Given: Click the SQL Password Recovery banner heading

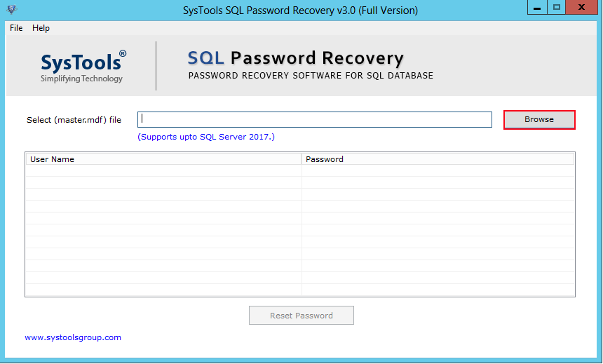Looking at the screenshot, I should coord(296,58).
